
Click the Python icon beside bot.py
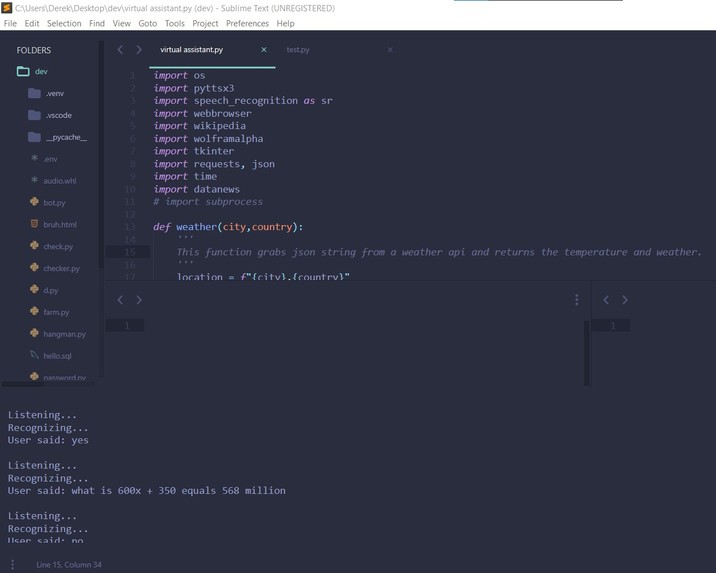pos(34,201)
